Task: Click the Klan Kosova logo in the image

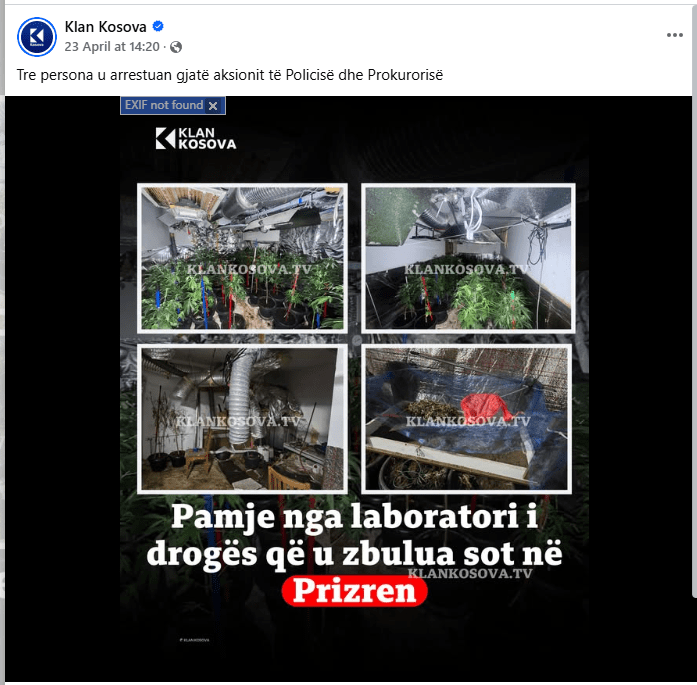Action: (196, 138)
